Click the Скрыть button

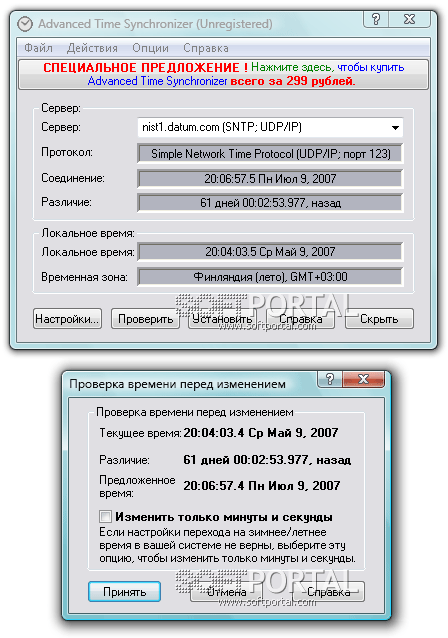[379, 319]
